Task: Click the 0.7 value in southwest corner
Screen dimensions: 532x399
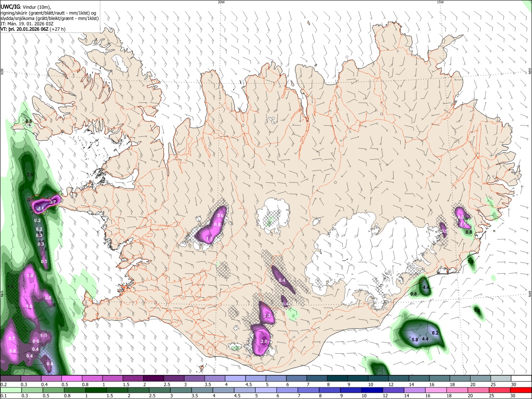Action: (12, 338)
